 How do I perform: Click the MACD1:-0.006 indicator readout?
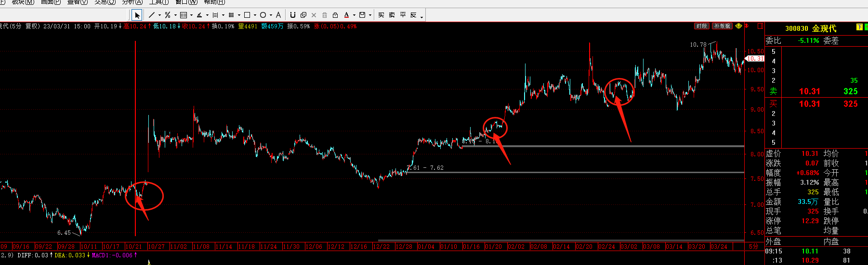(x=115, y=255)
